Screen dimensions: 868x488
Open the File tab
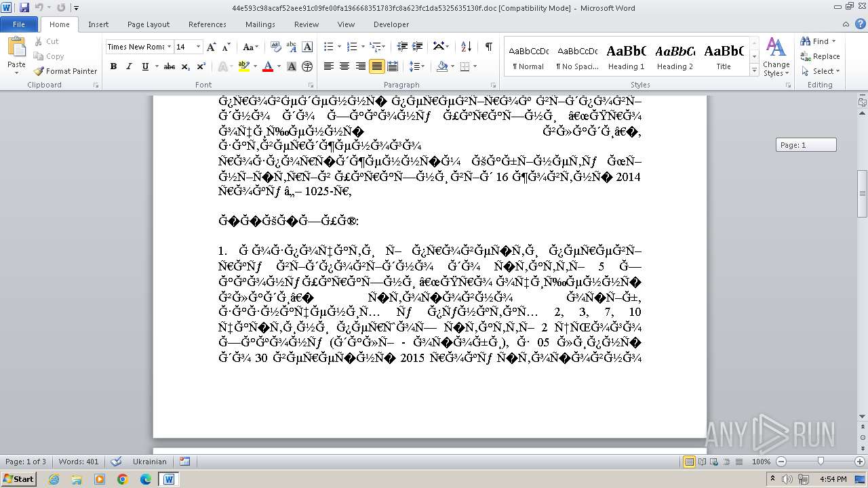coord(19,24)
